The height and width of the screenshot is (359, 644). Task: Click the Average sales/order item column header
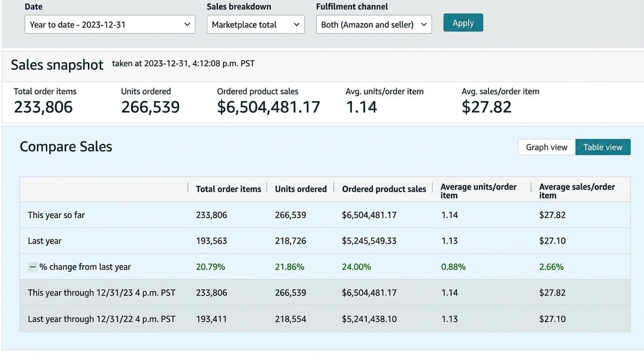pyautogui.click(x=577, y=191)
